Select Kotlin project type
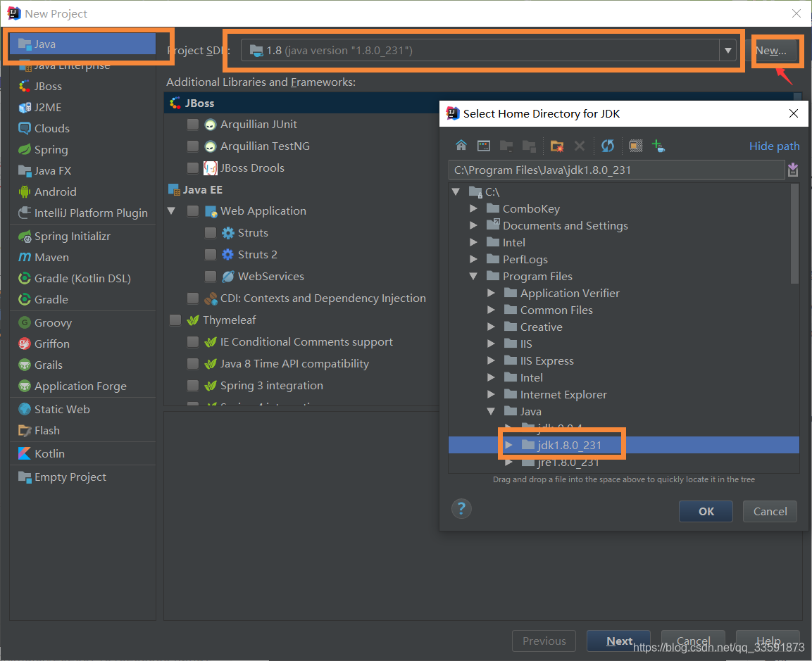This screenshot has width=812, height=661. pyautogui.click(x=83, y=453)
